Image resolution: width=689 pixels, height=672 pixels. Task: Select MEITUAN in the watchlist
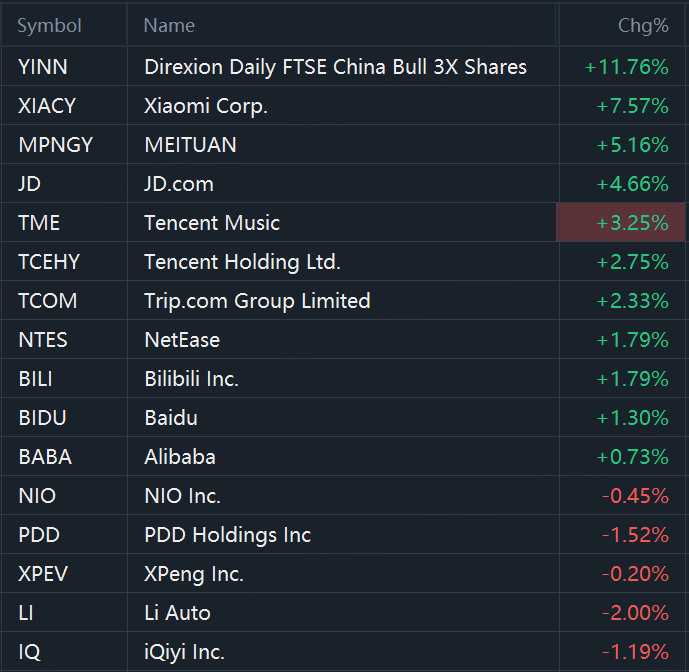[x=190, y=145]
